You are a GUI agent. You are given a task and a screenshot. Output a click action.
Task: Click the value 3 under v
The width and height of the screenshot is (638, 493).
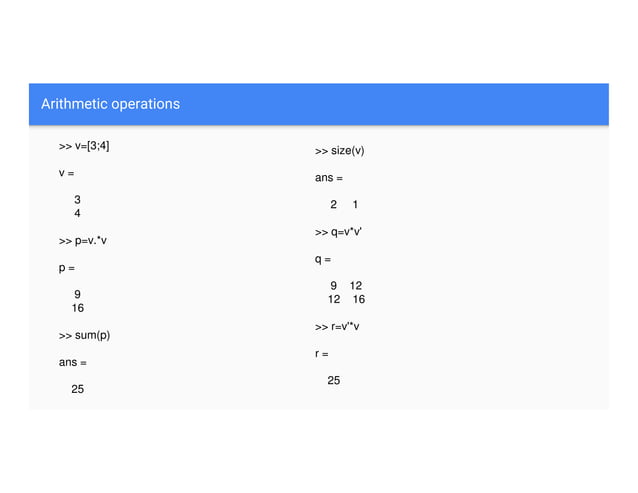[x=77, y=199]
